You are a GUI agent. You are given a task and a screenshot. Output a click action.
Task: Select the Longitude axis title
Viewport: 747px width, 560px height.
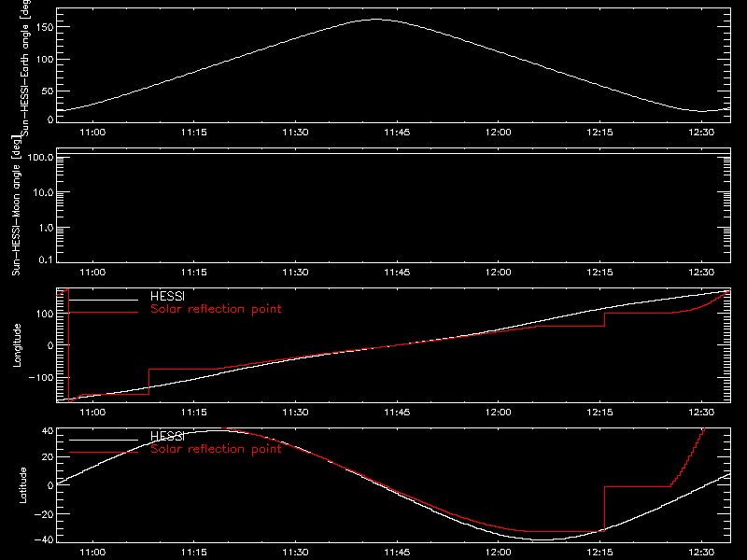(17, 345)
